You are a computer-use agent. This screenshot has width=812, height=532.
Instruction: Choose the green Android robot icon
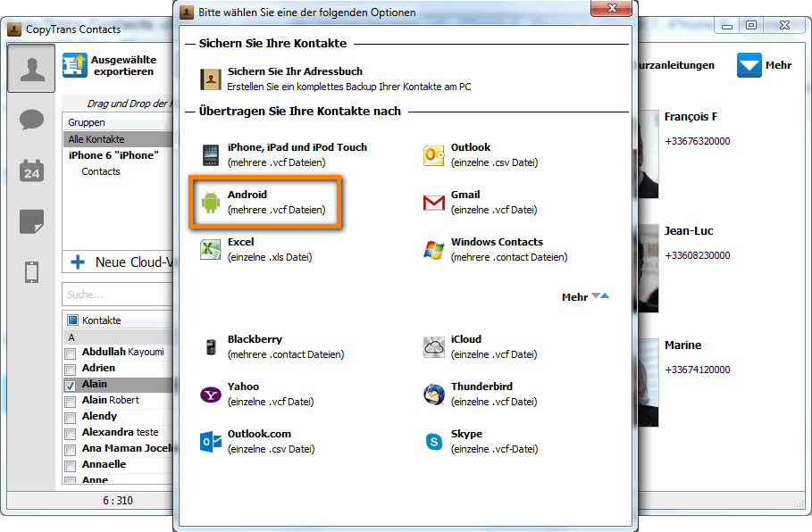[211, 203]
